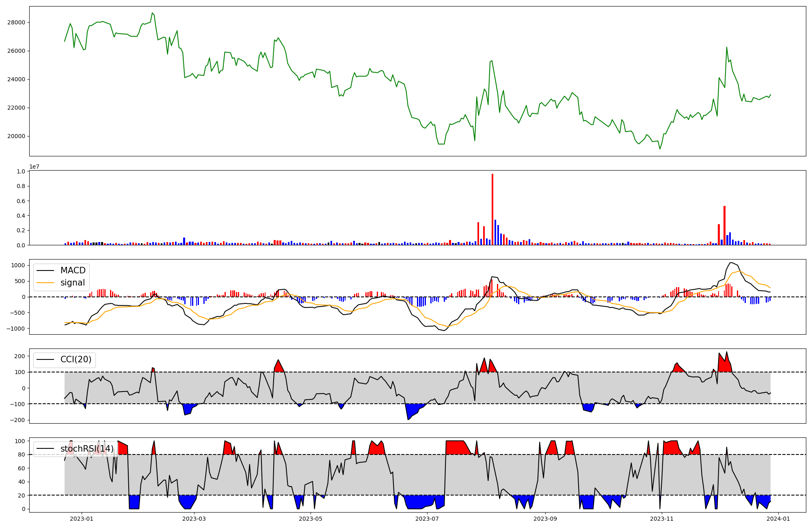The width and height of the screenshot is (812, 528).
Task: Click the black MACD legend line sample
Action: click(45, 270)
